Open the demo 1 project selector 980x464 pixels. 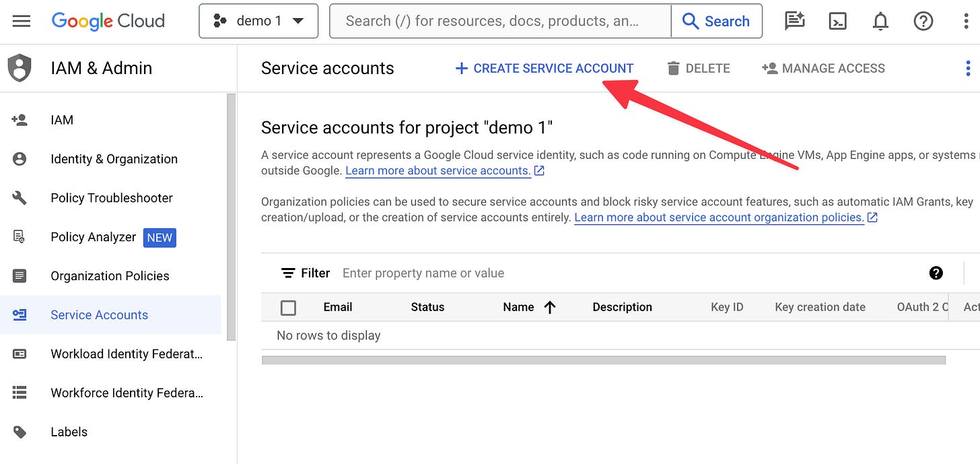click(x=258, y=22)
